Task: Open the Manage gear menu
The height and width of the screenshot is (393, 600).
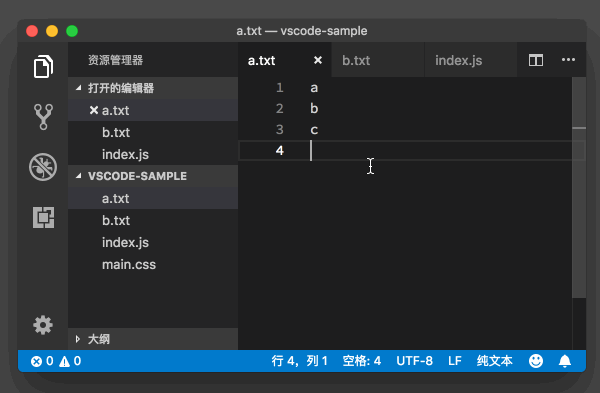Action: point(43,325)
